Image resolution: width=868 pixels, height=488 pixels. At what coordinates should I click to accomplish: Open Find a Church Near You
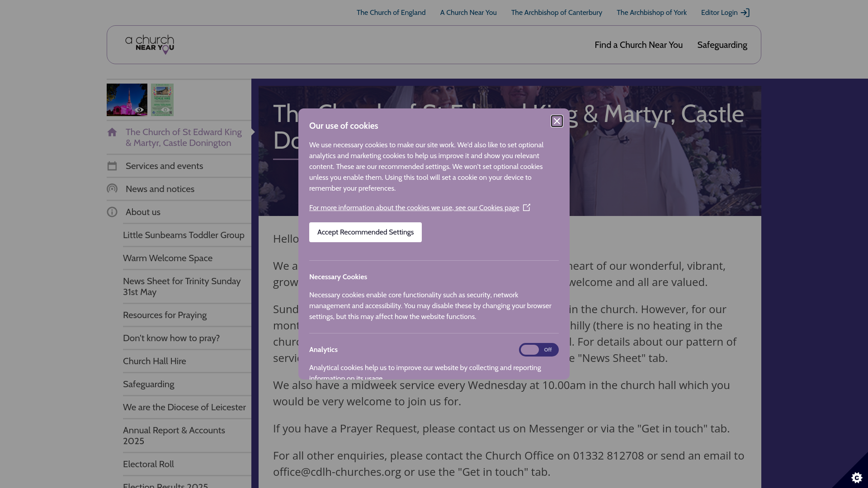click(638, 45)
